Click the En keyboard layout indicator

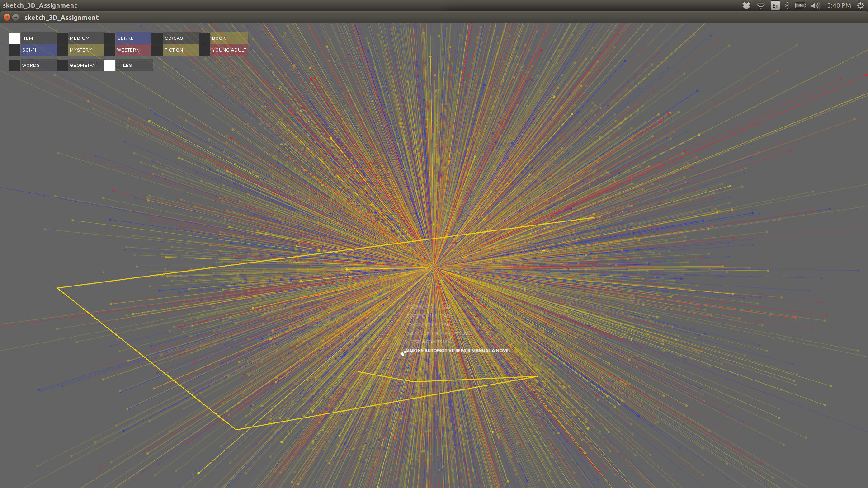pyautogui.click(x=775, y=5)
